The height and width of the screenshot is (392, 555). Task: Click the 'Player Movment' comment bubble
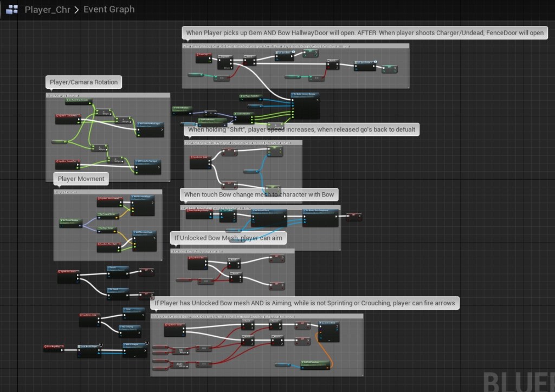[81, 179]
